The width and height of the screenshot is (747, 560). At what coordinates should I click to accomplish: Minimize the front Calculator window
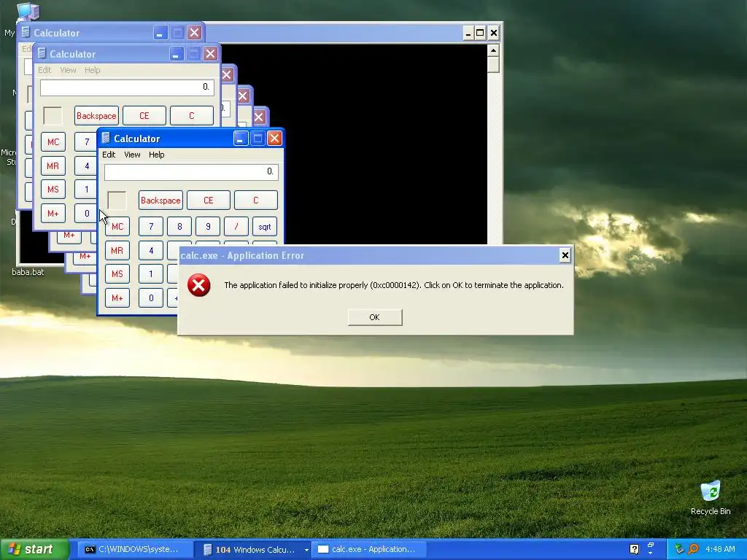tap(241, 139)
